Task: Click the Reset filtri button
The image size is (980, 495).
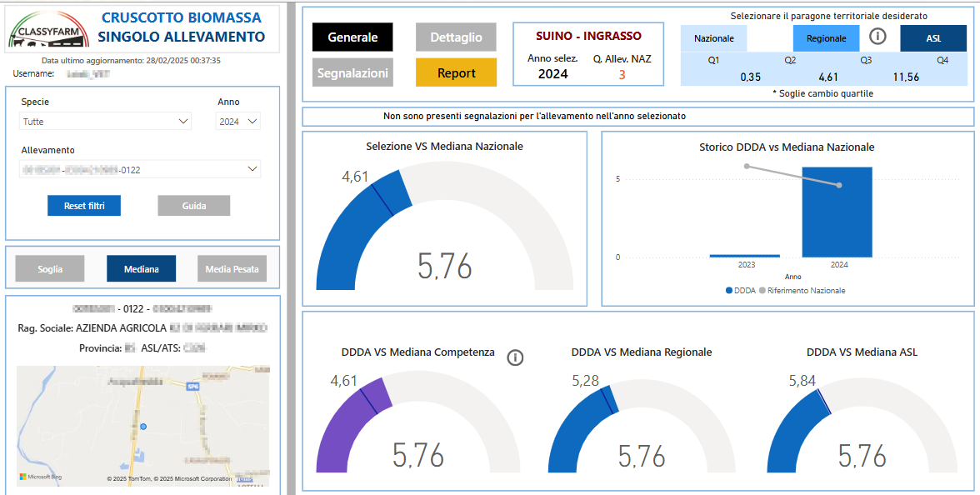Action: click(x=83, y=206)
